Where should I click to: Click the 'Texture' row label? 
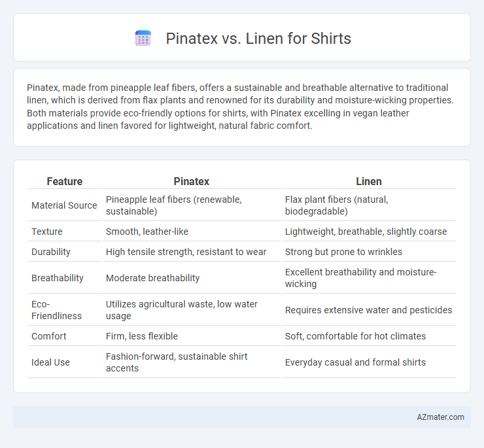click(47, 232)
